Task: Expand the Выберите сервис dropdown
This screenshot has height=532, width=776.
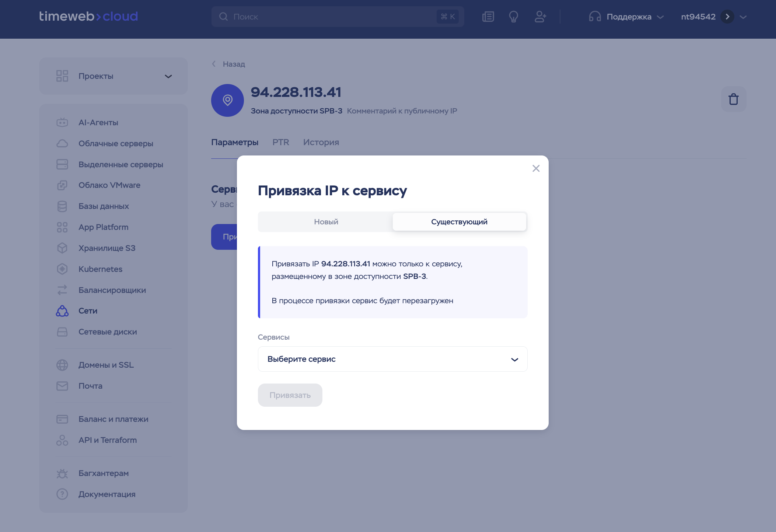Action: 392,359
